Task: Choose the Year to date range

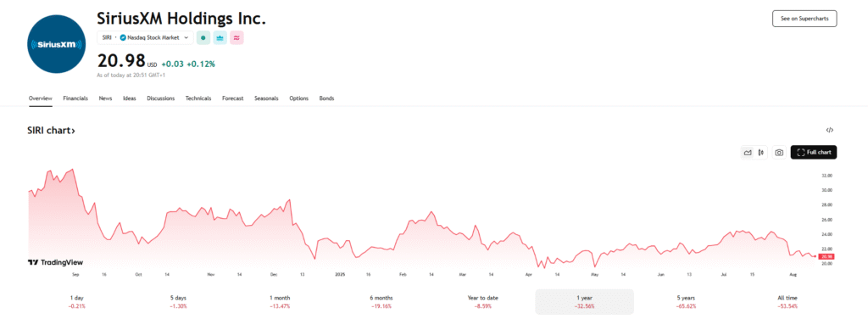Action: (482, 301)
